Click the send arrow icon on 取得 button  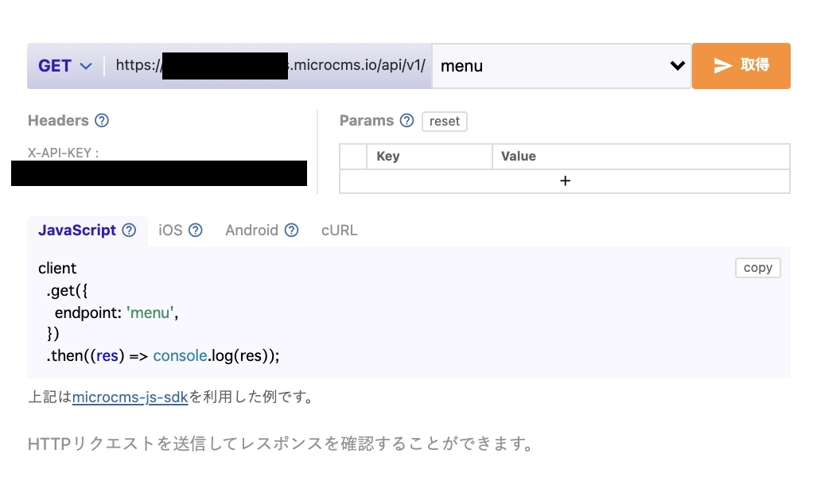(x=723, y=65)
